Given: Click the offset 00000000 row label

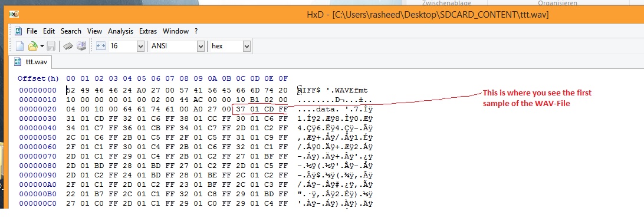Looking at the screenshot, I should [x=38, y=90].
